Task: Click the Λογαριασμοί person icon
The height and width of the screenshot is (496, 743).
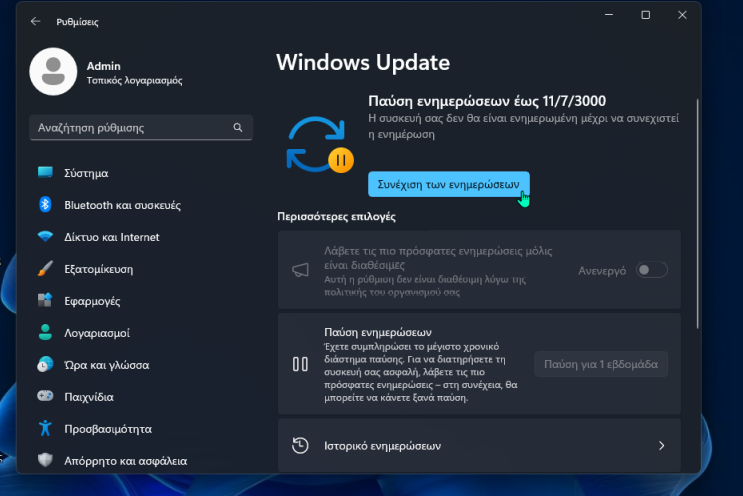Action: 45,333
